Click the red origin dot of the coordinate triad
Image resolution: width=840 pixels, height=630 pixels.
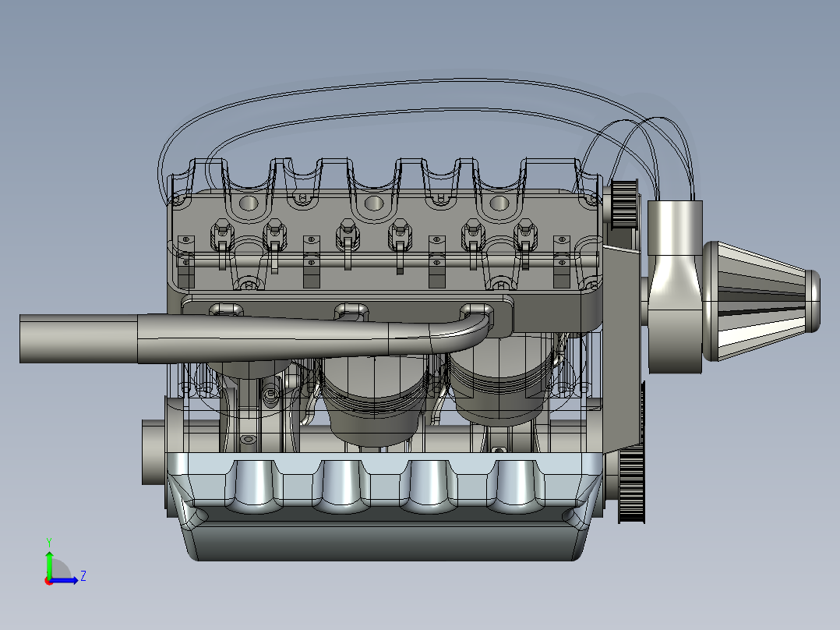(49, 581)
